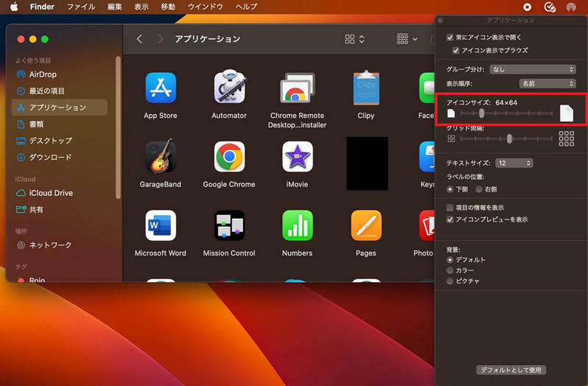Open the ヘルプ menu
The width and height of the screenshot is (588, 386).
[x=246, y=7]
